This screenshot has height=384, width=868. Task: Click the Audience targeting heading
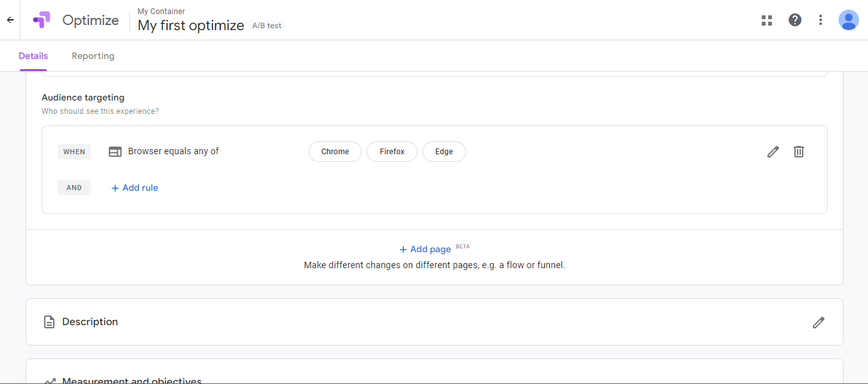click(x=83, y=97)
